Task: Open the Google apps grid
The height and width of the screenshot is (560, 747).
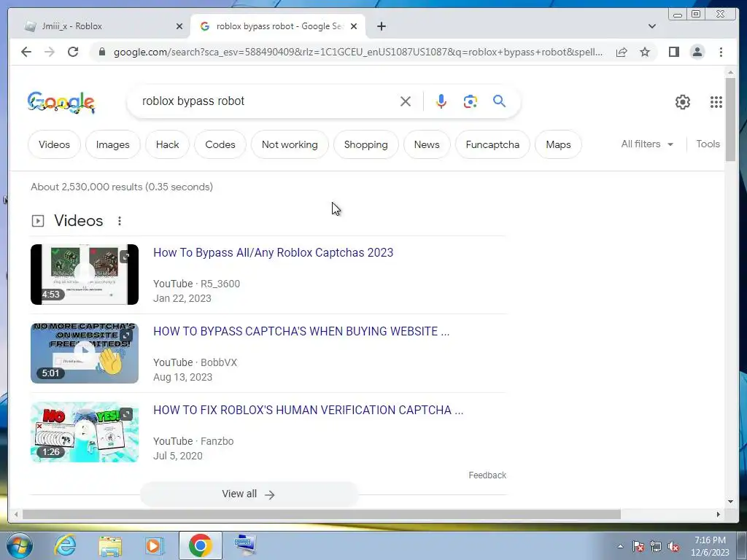Action: [x=716, y=102]
